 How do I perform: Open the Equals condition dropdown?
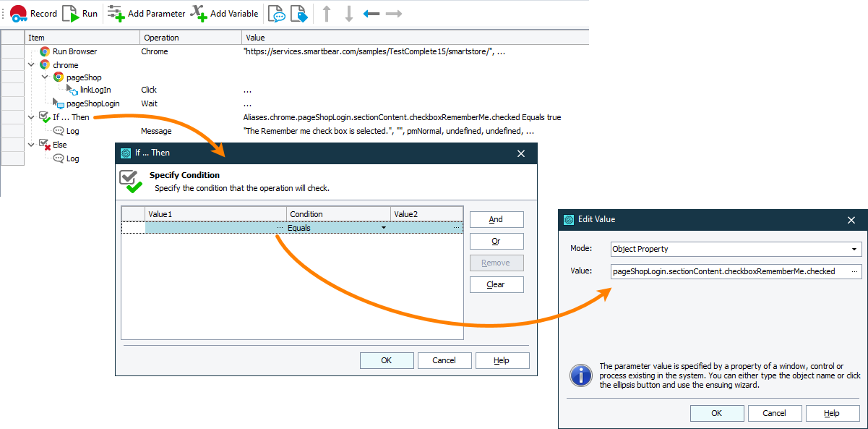(x=383, y=227)
